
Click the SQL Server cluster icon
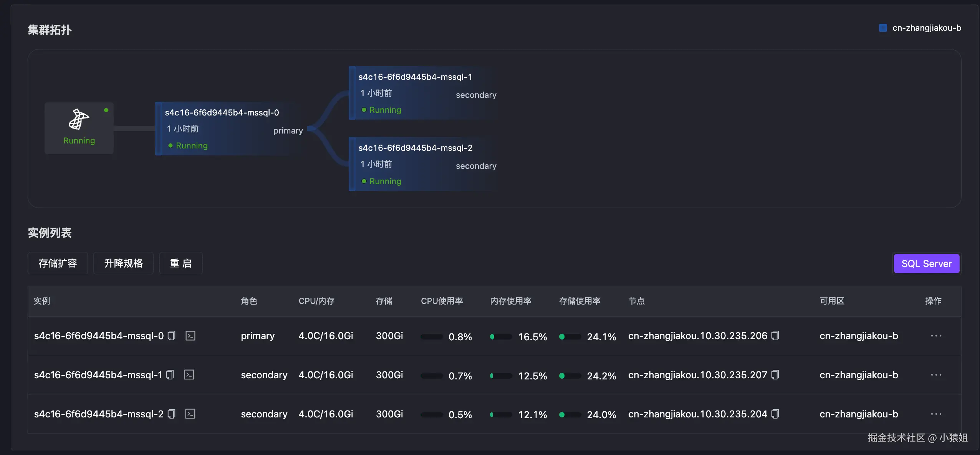tap(79, 120)
